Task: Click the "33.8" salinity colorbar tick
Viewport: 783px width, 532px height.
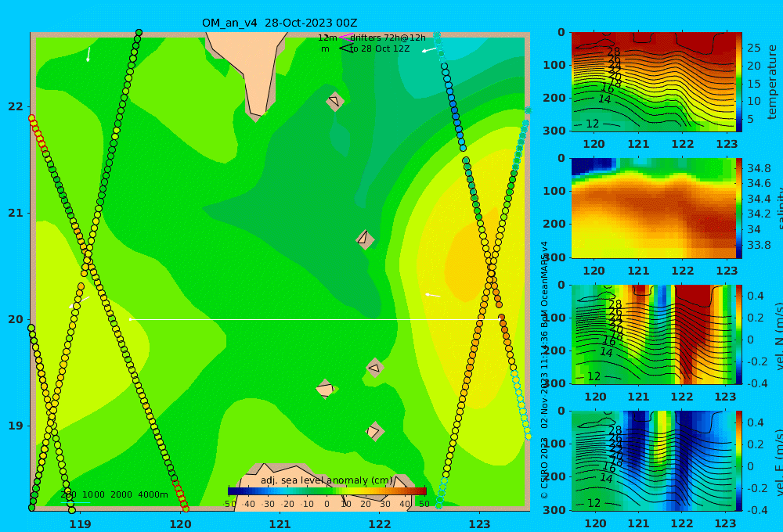Action: coord(759,245)
